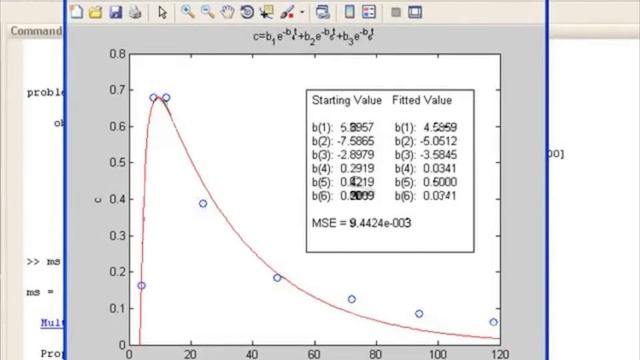
Task: Click fitted value b(4): 0.0341
Action: click(426, 169)
